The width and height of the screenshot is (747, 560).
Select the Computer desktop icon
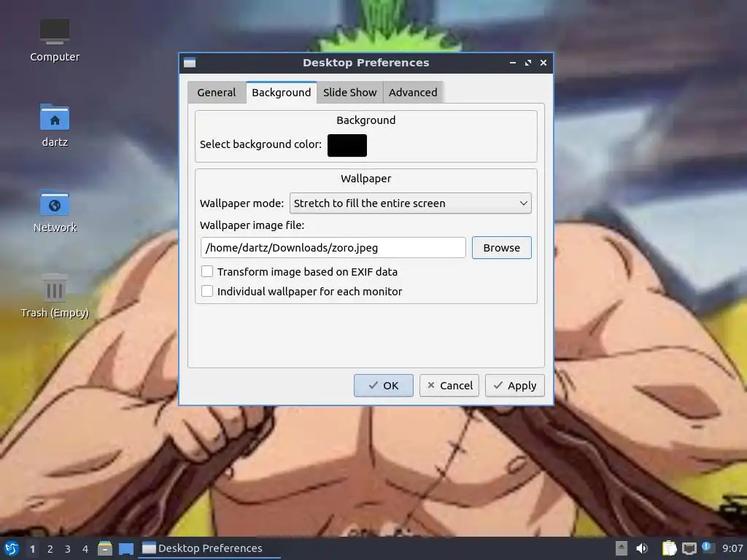coord(55,41)
